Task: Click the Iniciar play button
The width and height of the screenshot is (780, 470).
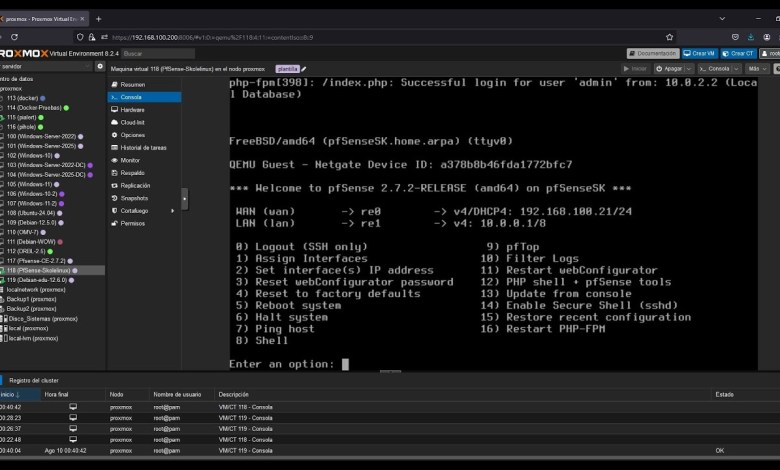Action: (x=635, y=69)
